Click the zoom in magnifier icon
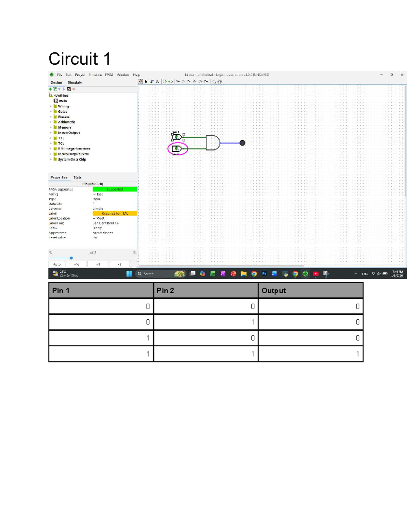 click(135, 252)
